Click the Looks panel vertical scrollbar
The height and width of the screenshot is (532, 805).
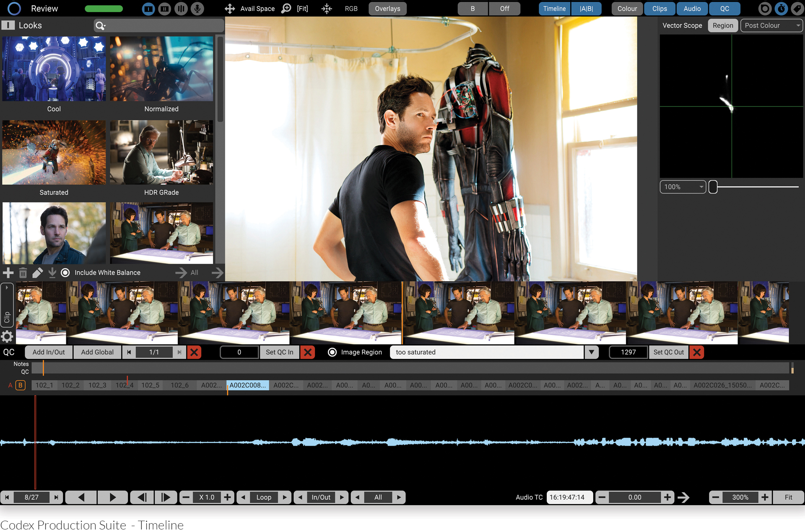coord(220,79)
